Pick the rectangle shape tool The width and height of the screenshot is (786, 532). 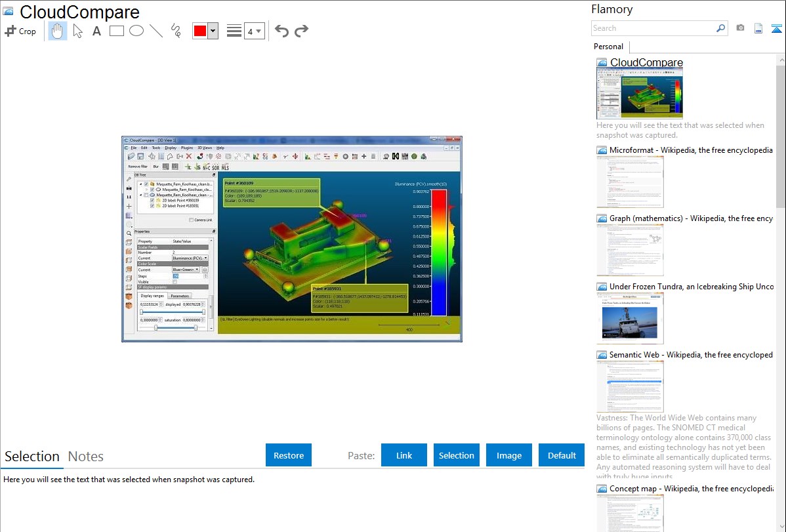(x=117, y=31)
